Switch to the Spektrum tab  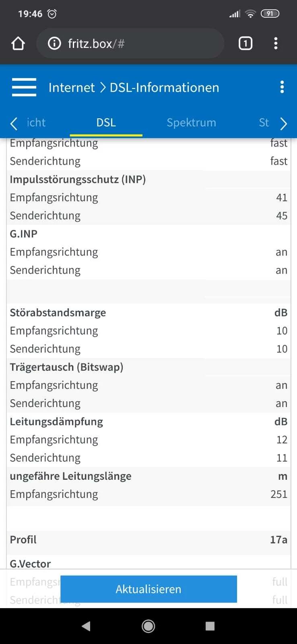pos(191,122)
